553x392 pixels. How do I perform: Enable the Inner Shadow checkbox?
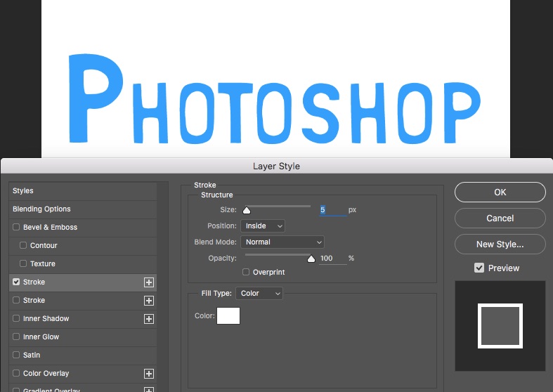point(16,318)
